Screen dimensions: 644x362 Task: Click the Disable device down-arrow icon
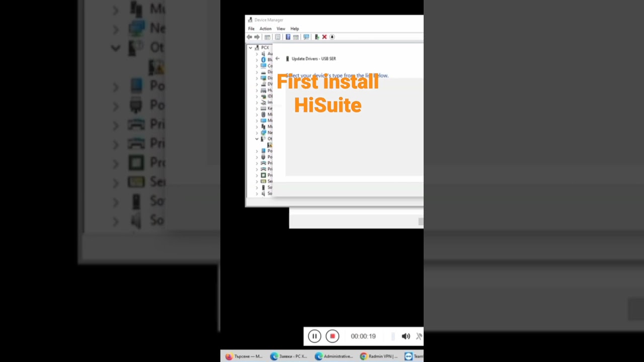tap(332, 37)
